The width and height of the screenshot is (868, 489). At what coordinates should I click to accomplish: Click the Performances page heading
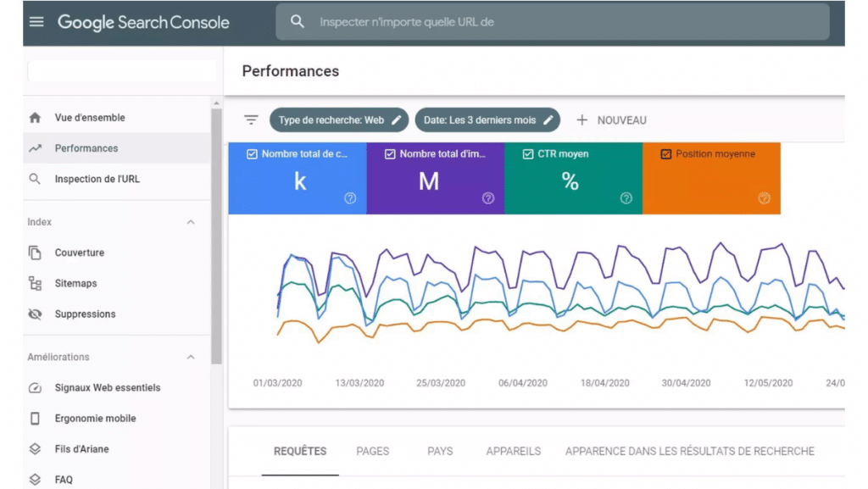[x=290, y=71]
